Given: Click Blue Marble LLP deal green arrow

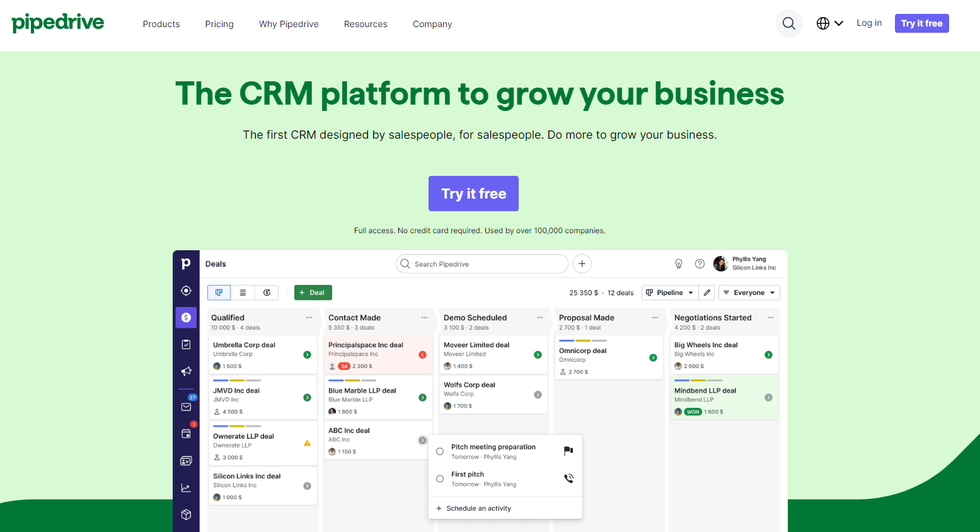Looking at the screenshot, I should pos(422,398).
